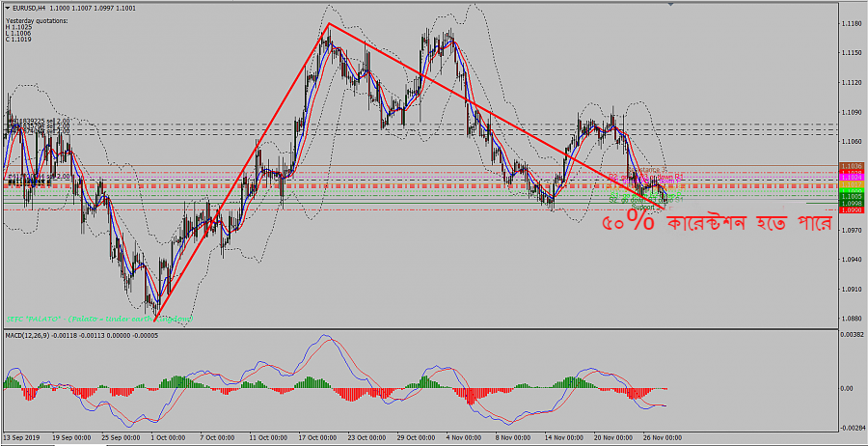Screen dimensions: 868x446
Task: Click 1.0940 on the price scale
Action: 851,259
